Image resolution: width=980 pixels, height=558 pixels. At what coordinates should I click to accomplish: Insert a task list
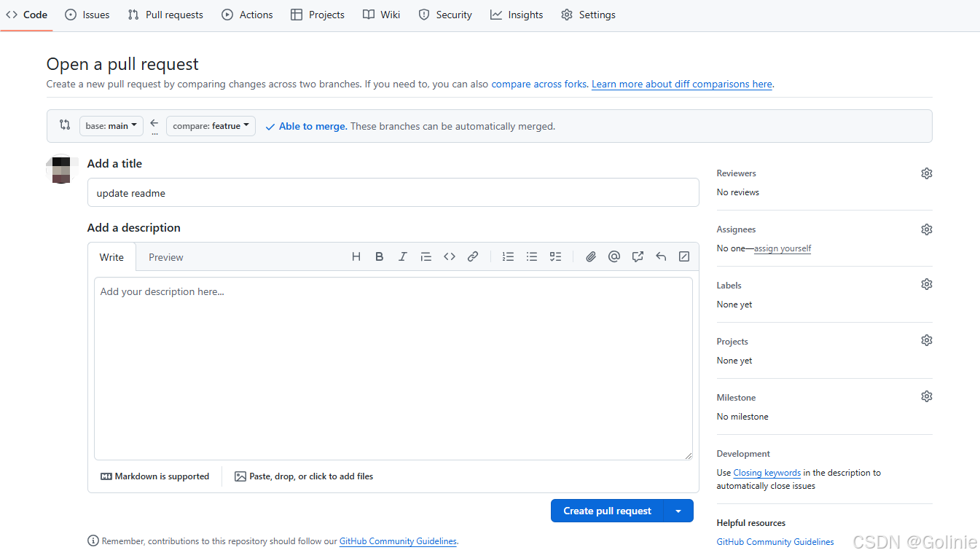(555, 256)
